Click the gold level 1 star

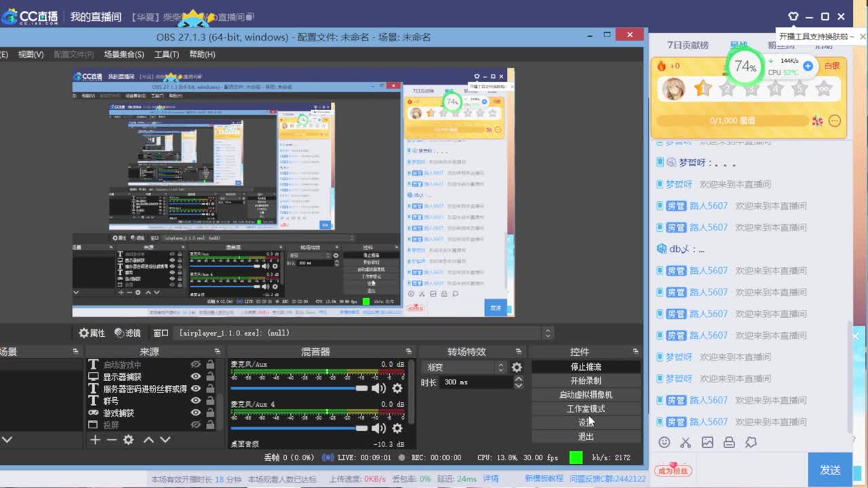point(703,88)
